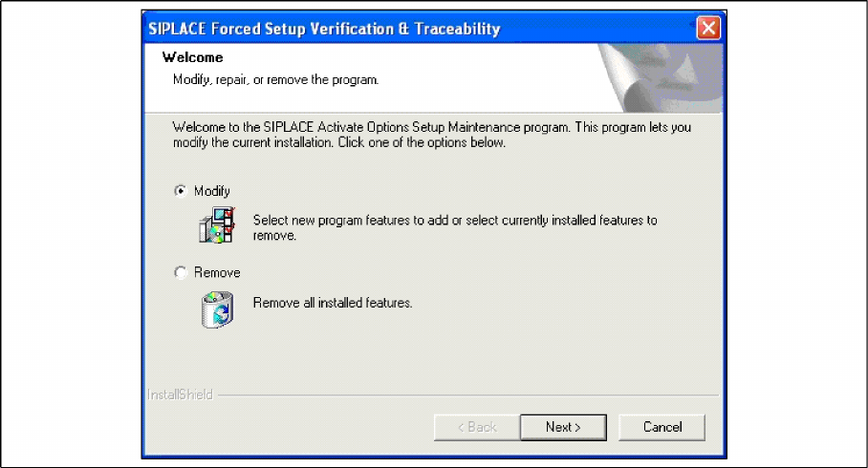This screenshot has width=868, height=468.
Task: Click the greyed-out Back button
Action: click(477, 428)
